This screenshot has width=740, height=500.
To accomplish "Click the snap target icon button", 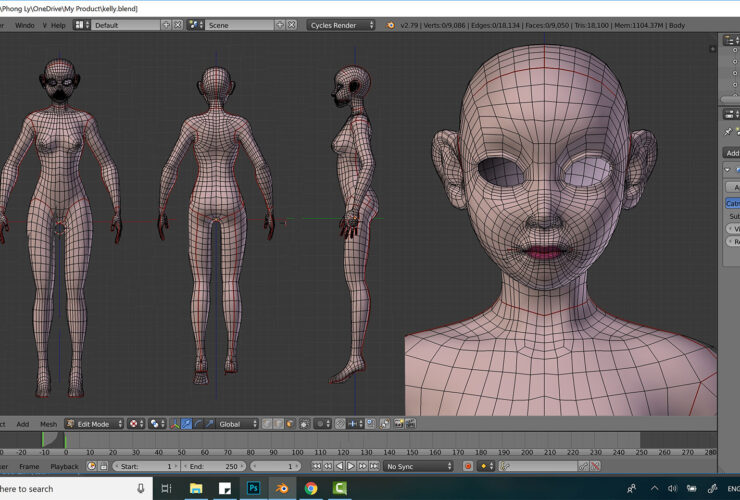I will [370, 424].
